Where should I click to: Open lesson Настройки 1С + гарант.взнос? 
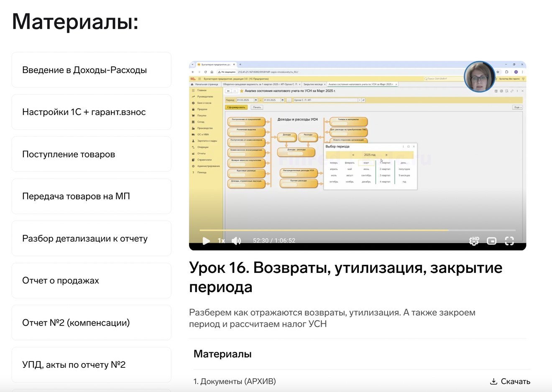(x=91, y=112)
